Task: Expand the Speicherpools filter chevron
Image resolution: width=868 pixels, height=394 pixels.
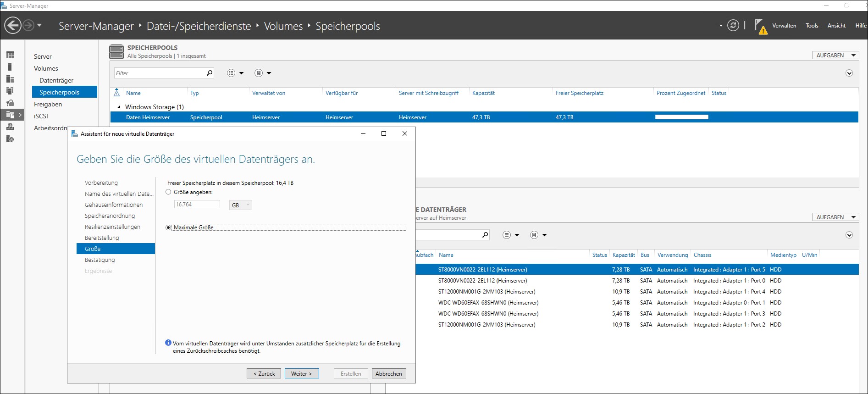Action: (x=849, y=73)
